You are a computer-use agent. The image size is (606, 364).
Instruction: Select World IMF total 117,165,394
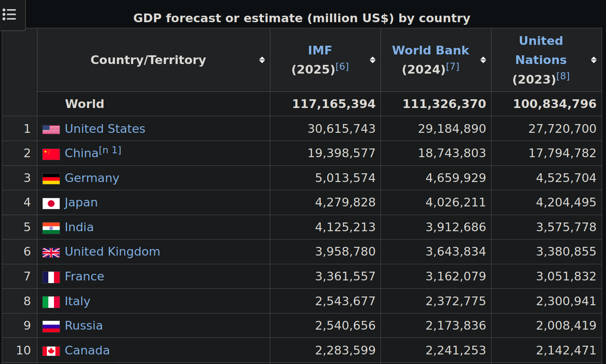click(x=333, y=104)
